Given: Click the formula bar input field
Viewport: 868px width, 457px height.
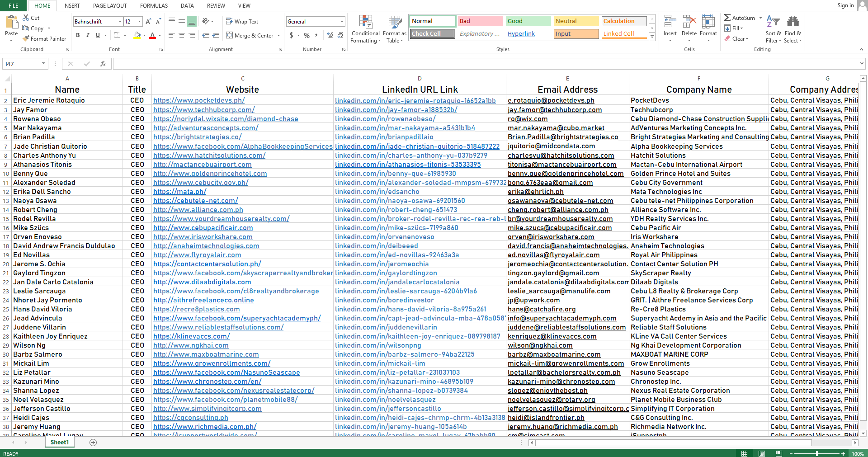Looking at the screenshot, I should click(486, 64).
